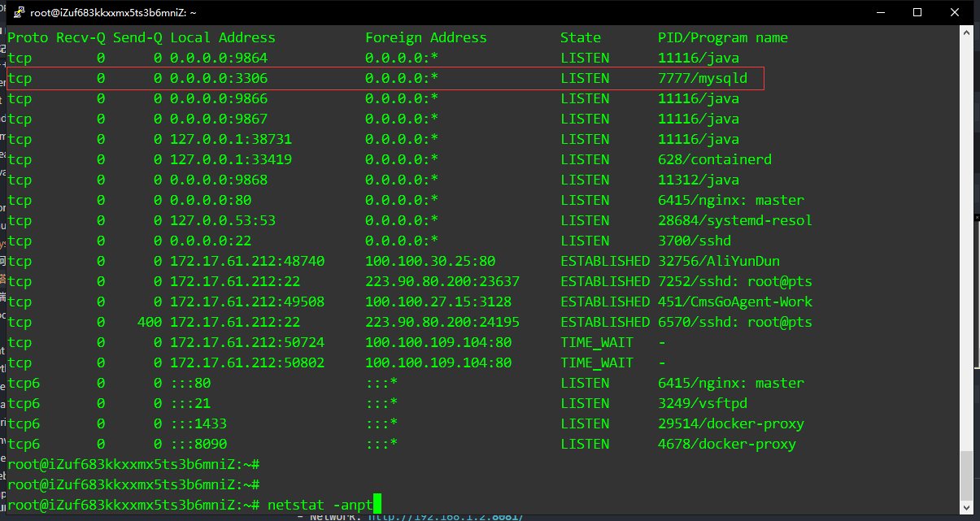The image size is (980, 521).
Task: Click the 29514/docker-proxy program entry
Action: pyautogui.click(x=731, y=423)
